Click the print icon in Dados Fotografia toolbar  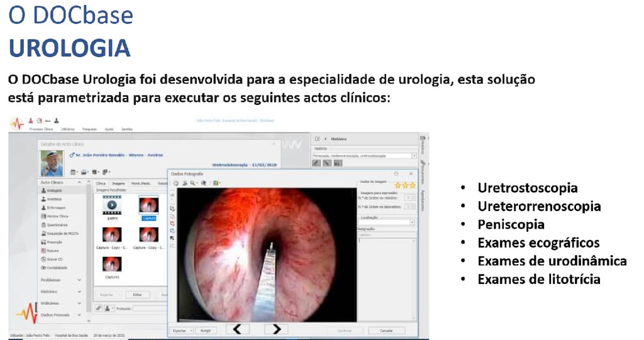click(186, 183)
